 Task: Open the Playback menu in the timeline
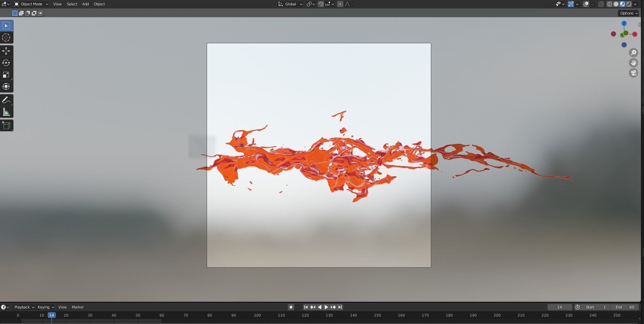coord(22,307)
